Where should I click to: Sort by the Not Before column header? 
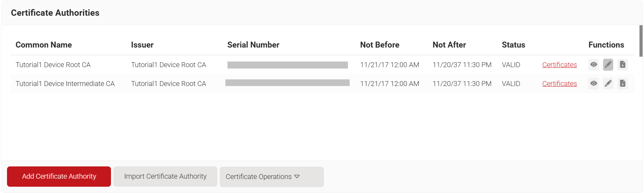click(379, 45)
